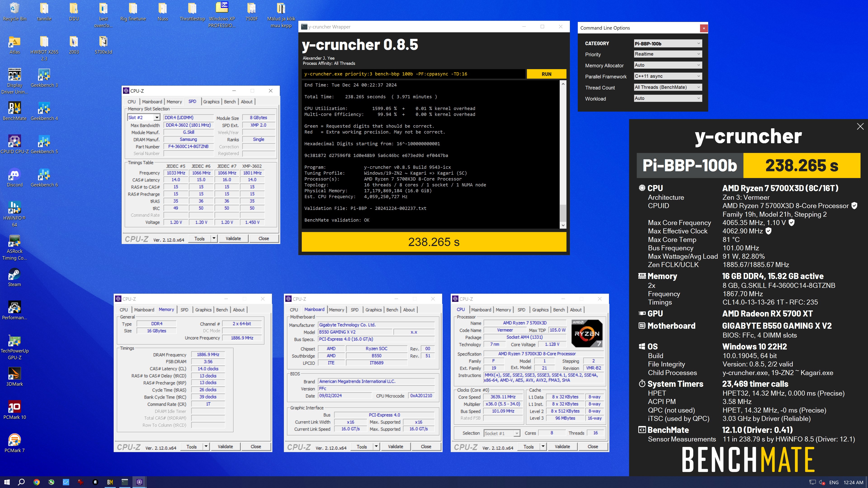Screen dimensions: 868x488
Task: Click 'B550 GAMING X V2' model field
Action: (x=355, y=332)
